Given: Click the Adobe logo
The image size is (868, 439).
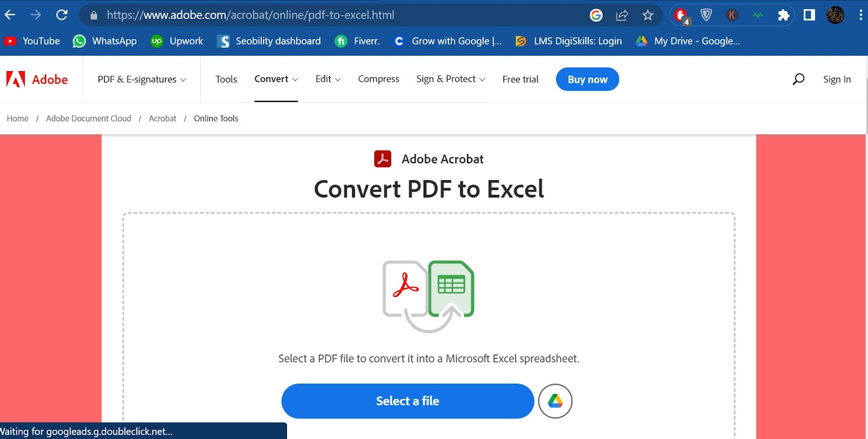Looking at the screenshot, I should click(37, 79).
